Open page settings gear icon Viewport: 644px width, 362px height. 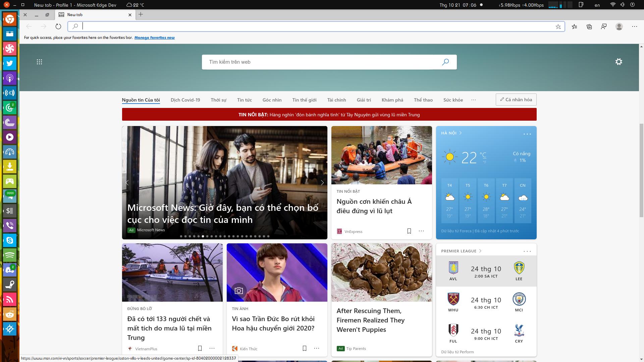tap(619, 62)
